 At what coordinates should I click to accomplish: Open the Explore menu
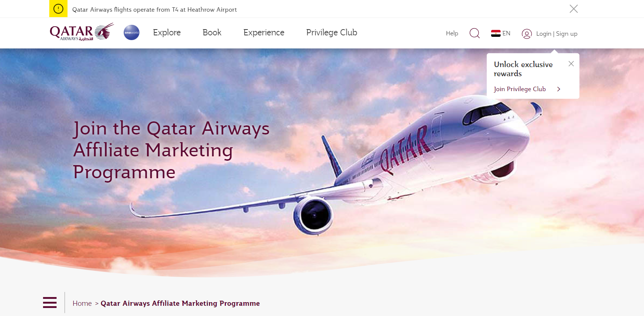click(x=167, y=32)
